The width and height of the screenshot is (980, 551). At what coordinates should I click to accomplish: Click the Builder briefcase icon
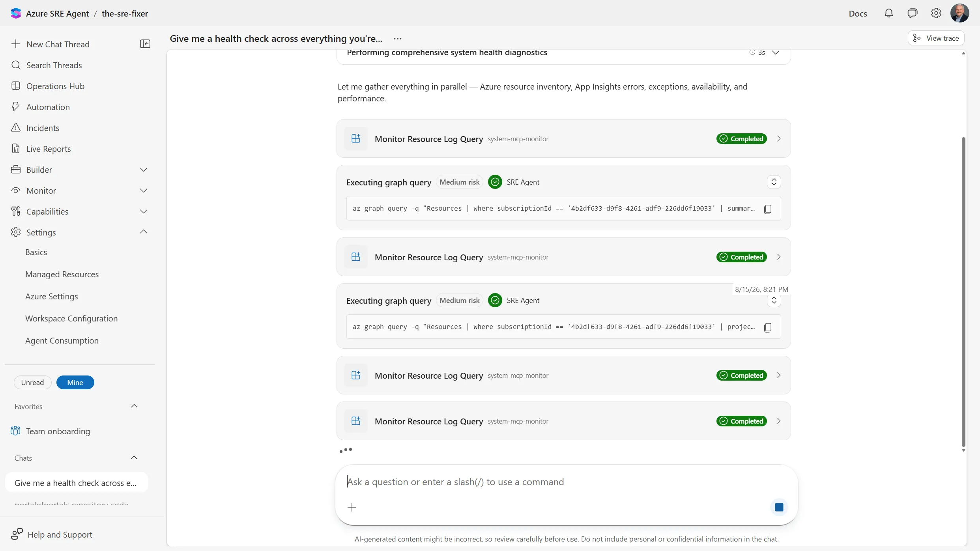(16, 170)
